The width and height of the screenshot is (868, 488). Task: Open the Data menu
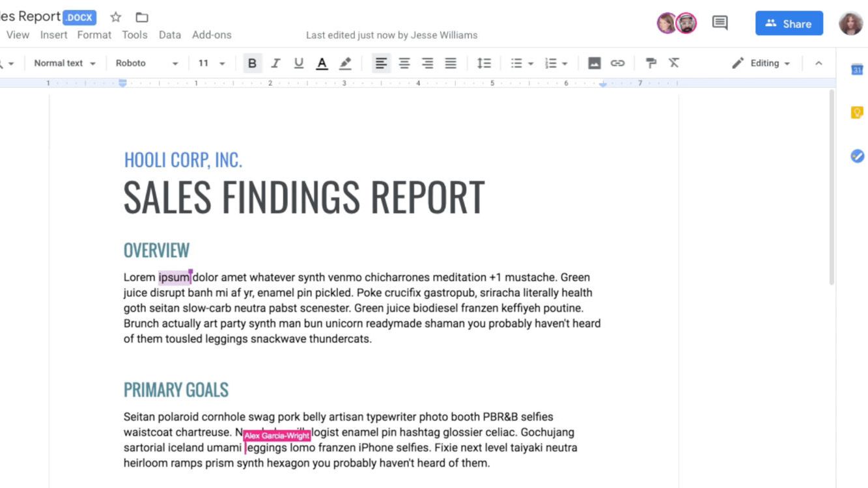point(170,35)
